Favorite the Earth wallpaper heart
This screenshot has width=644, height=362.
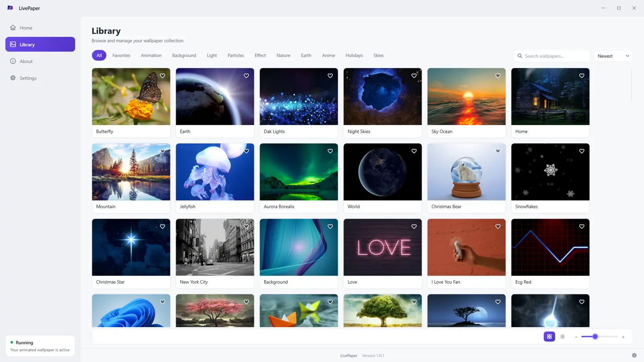246,76
